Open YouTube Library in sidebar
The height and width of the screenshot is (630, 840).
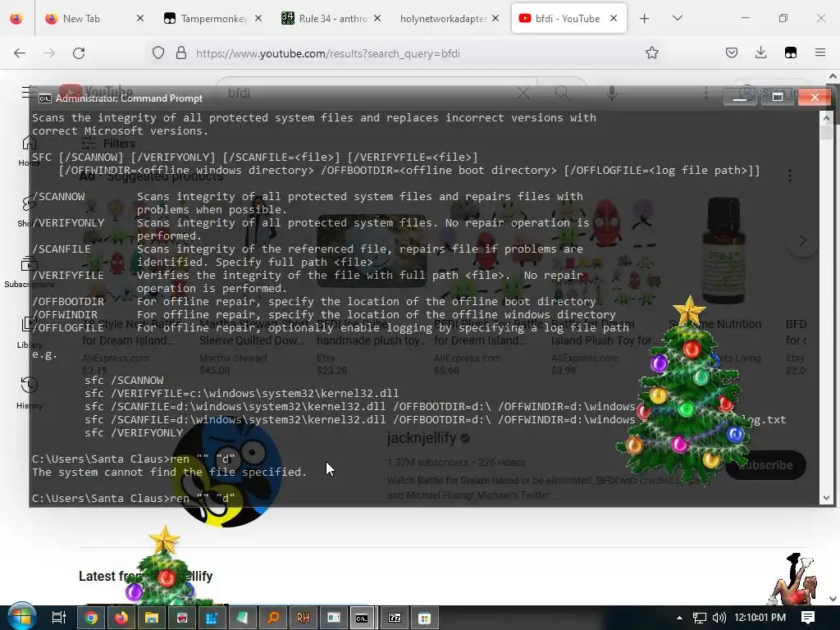(29, 333)
